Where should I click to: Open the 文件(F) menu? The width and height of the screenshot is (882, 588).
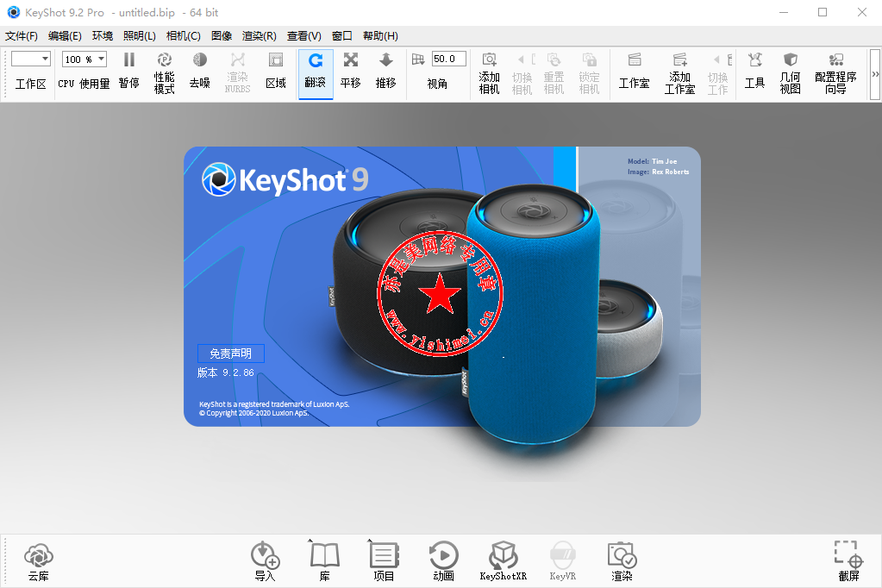point(22,36)
